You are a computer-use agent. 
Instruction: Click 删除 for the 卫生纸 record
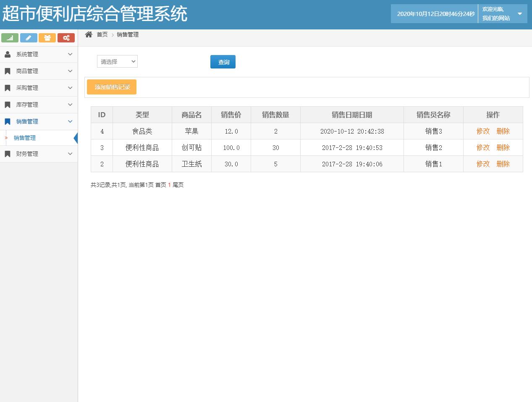pyautogui.click(x=503, y=164)
